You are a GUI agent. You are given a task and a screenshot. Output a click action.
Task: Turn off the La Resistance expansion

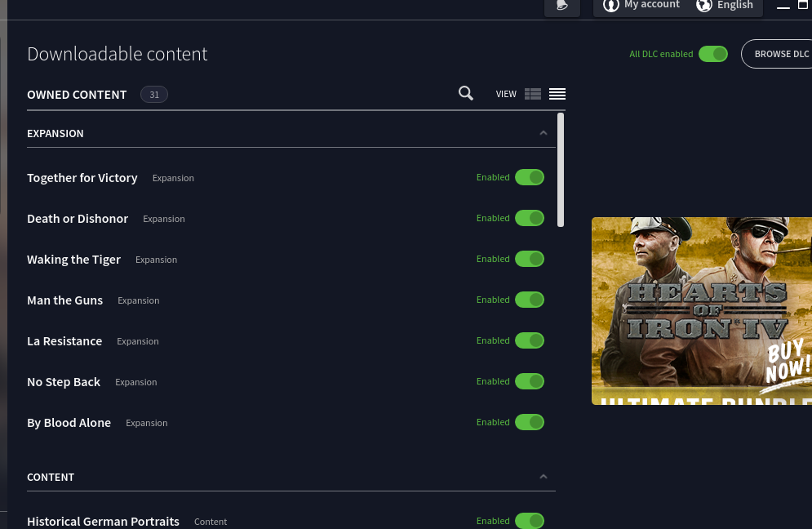coord(530,340)
